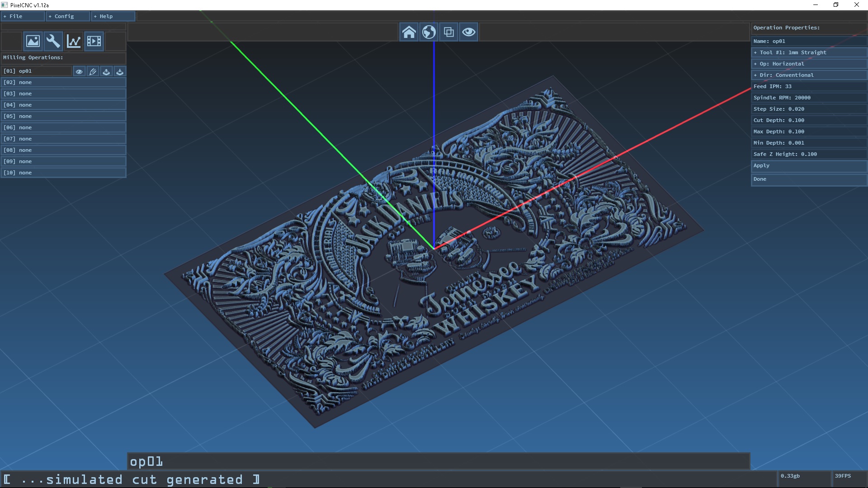Image resolution: width=868 pixels, height=488 pixels.
Task: Select milling operation slot [02] none
Action: (x=63, y=82)
